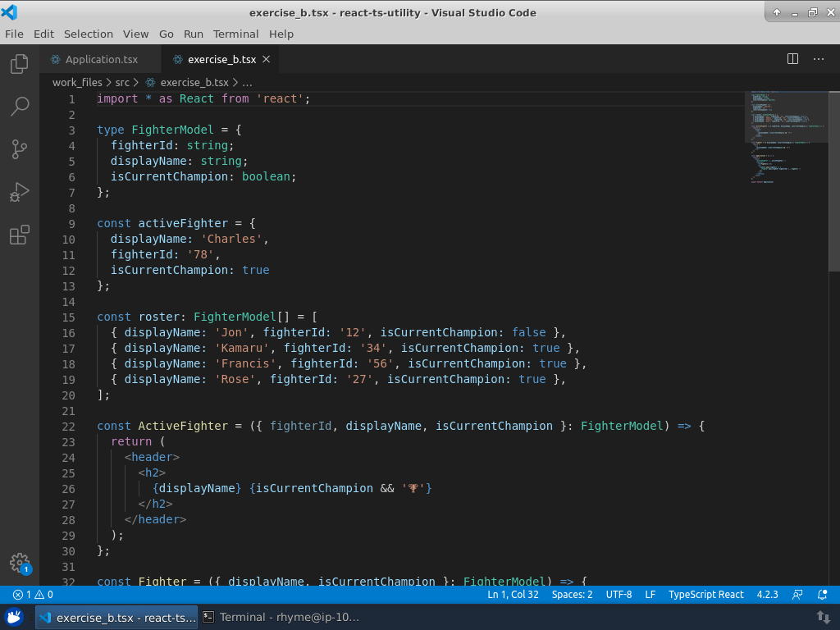This screenshot has width=840, height=630.
Task: Open the Explorer view in activity bar
Action: (x=20, y=64)
